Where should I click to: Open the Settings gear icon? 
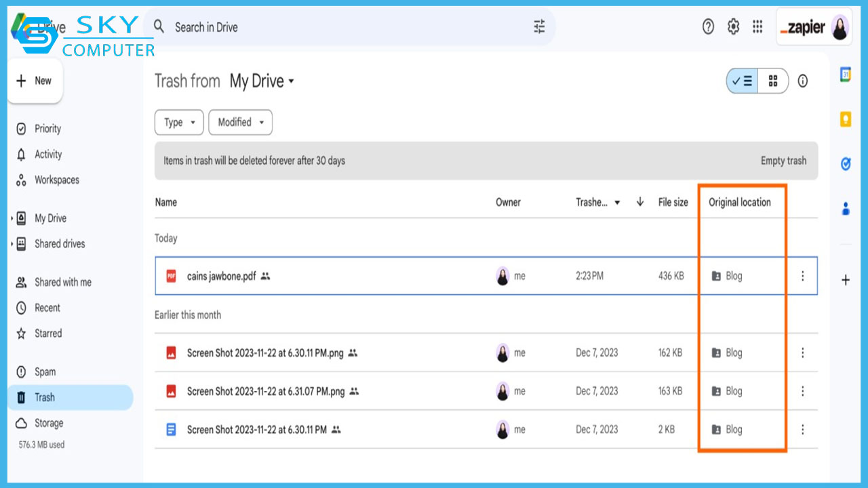point(733,27)
